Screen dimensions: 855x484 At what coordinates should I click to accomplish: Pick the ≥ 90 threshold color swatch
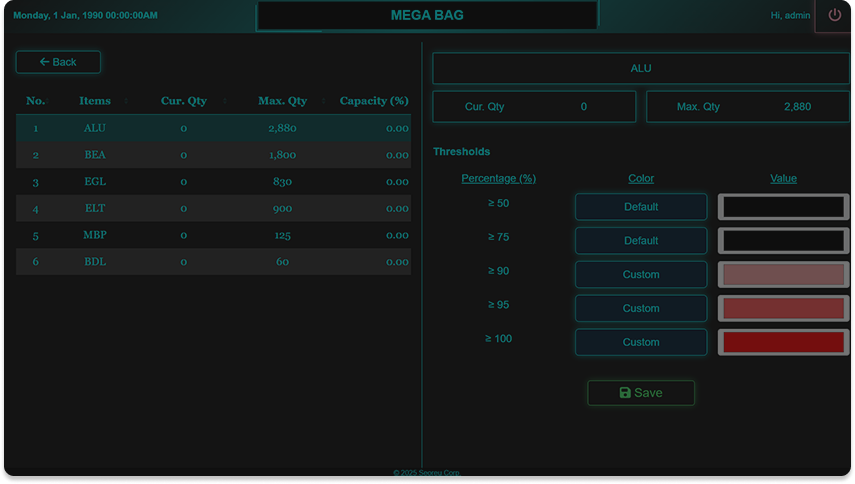point(783,275)
